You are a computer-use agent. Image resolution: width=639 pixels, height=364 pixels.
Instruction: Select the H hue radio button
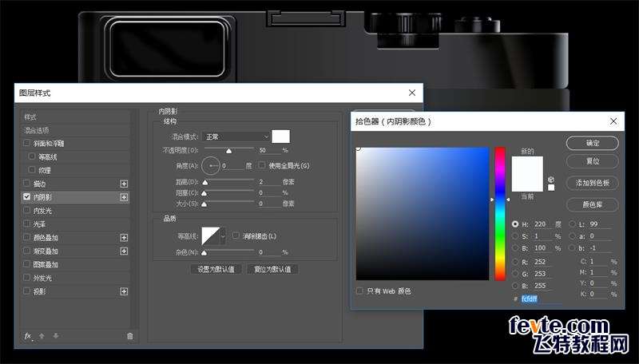click(515, 224)
